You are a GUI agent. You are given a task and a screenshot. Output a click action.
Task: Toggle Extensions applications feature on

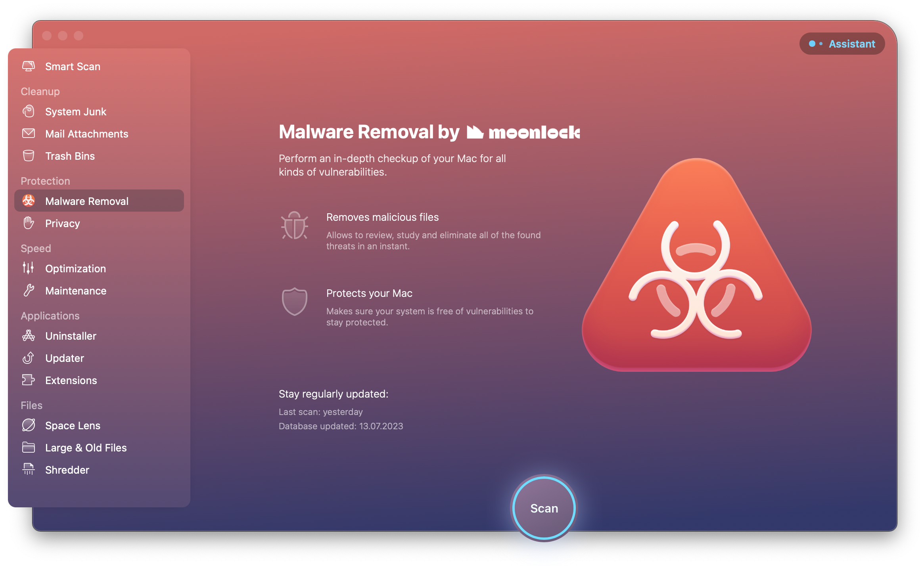[x=71, y=380]
